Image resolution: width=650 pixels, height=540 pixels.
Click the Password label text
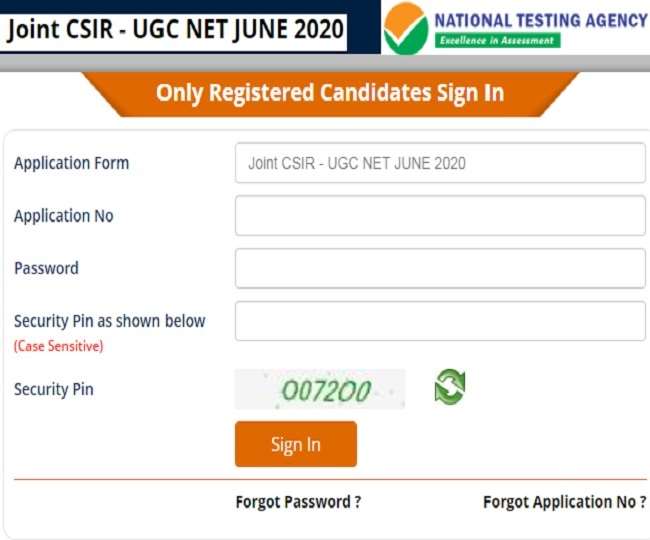point(46,268)
